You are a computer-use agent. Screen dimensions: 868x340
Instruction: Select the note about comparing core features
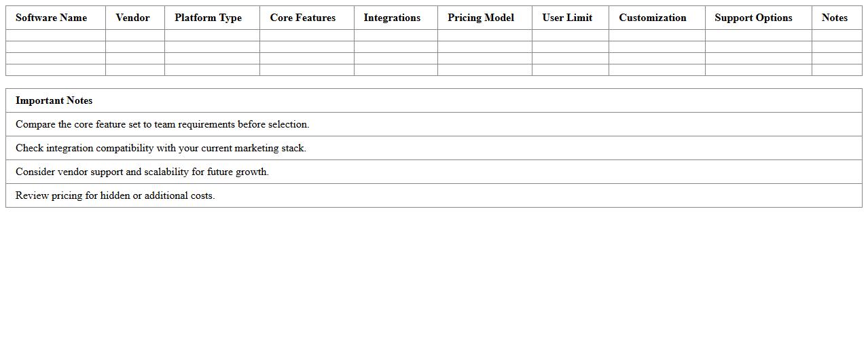point(162,124)
